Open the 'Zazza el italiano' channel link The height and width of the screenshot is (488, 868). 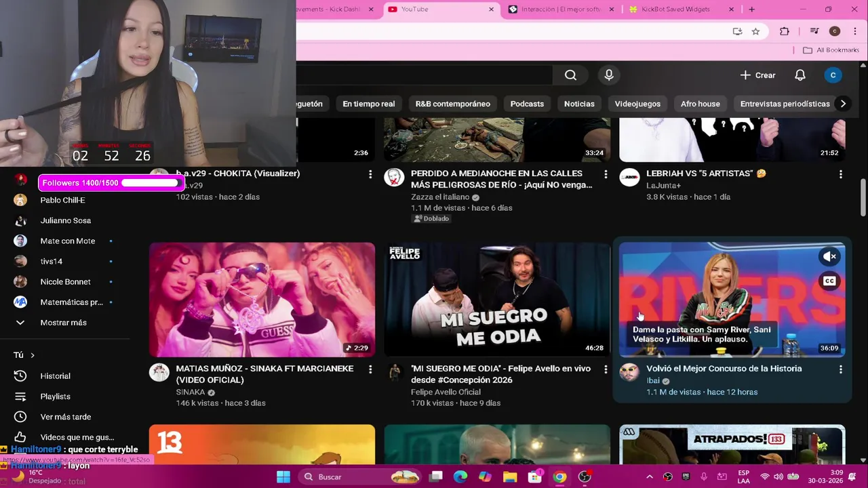click(440, 197)
